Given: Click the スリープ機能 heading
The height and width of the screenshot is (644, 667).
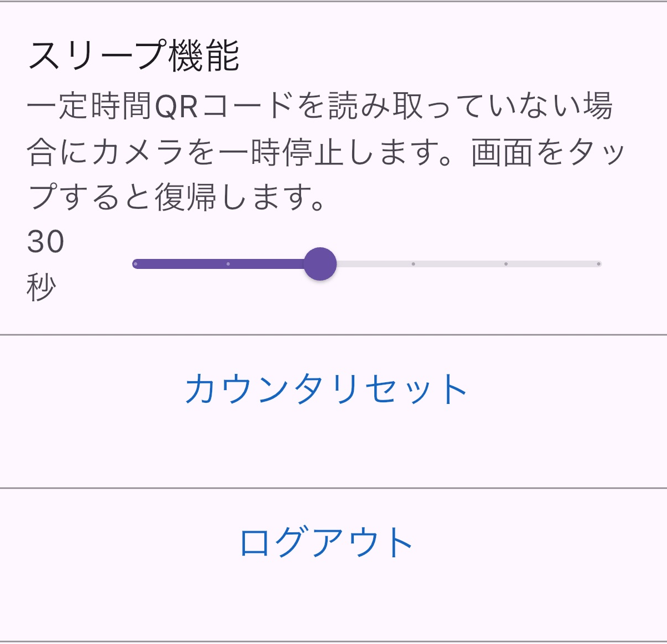Looking at the screenshot, I should pyautogui.click(x=133, y=56).
